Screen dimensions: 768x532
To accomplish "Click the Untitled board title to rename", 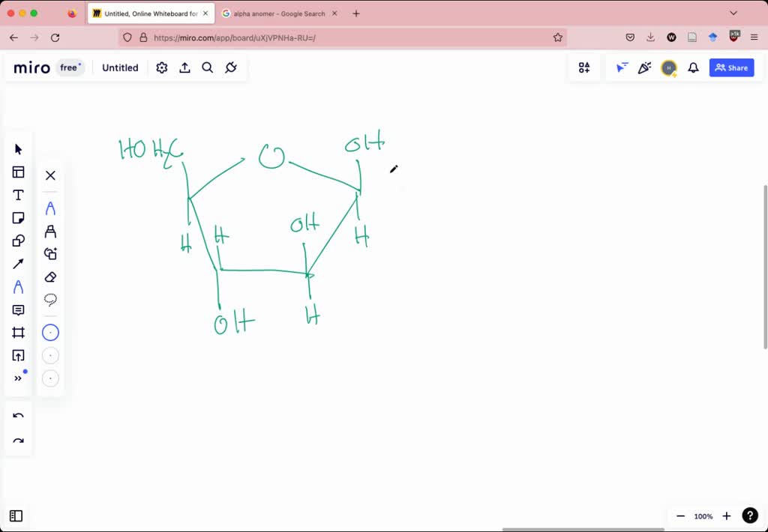I will (120, 67).
